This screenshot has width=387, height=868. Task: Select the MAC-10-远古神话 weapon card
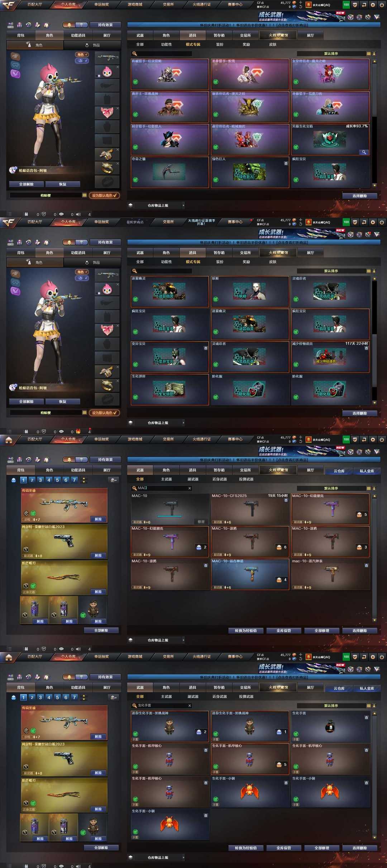click(250, 574)
